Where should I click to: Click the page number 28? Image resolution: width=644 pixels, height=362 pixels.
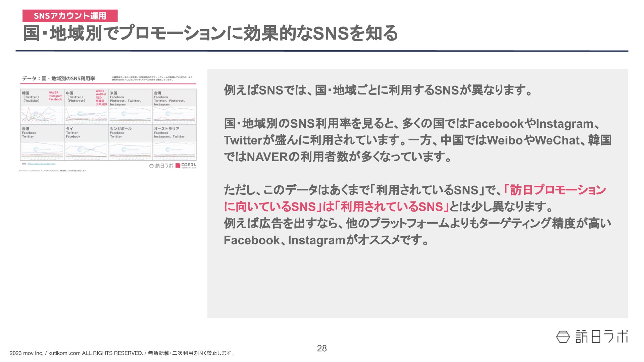(x=322, y=349)
